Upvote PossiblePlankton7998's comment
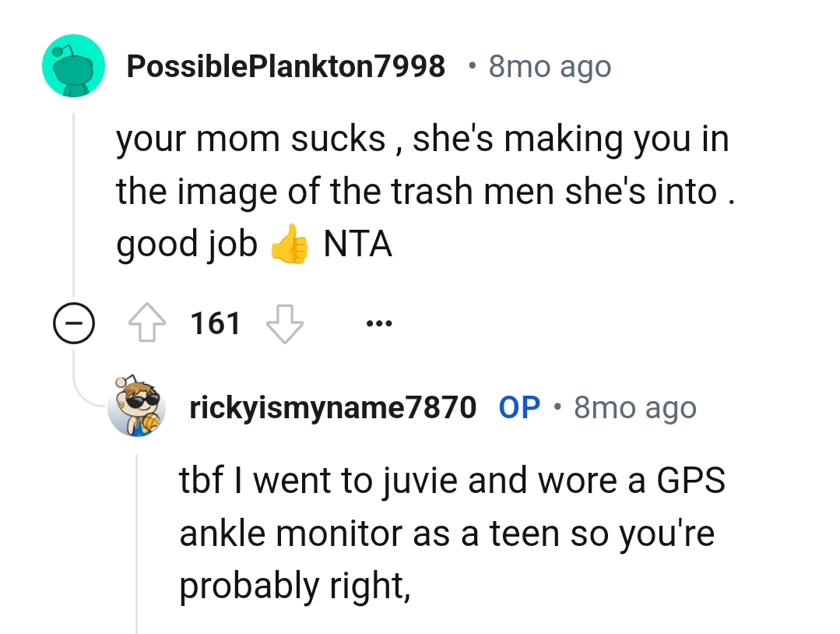The image size is (840, 634). 148,322
